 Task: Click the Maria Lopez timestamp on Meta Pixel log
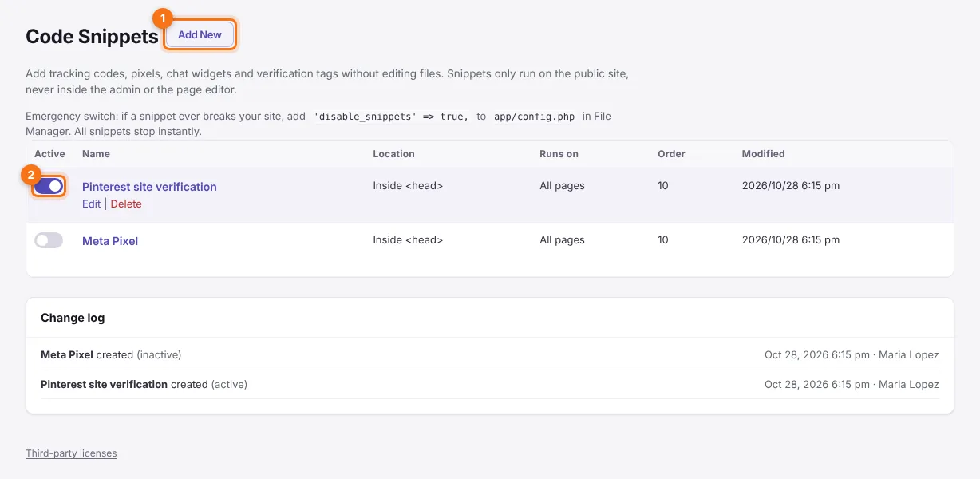pos(852,354)
